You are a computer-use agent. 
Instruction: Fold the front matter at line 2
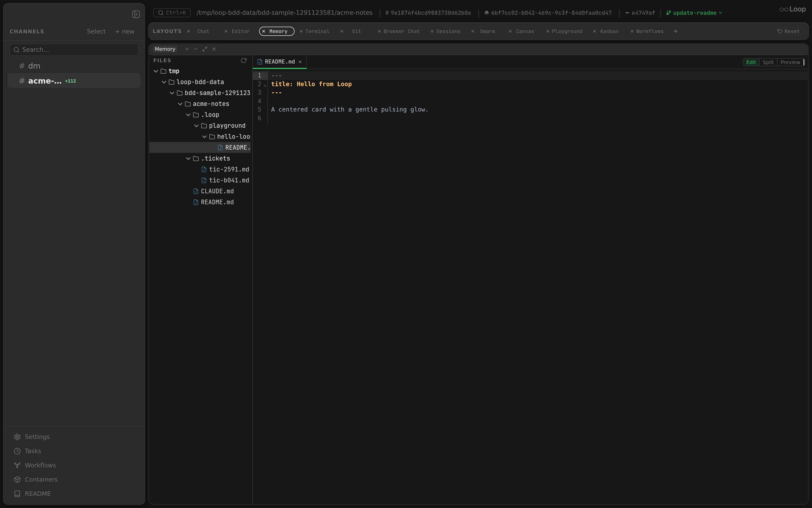(265, 85)
